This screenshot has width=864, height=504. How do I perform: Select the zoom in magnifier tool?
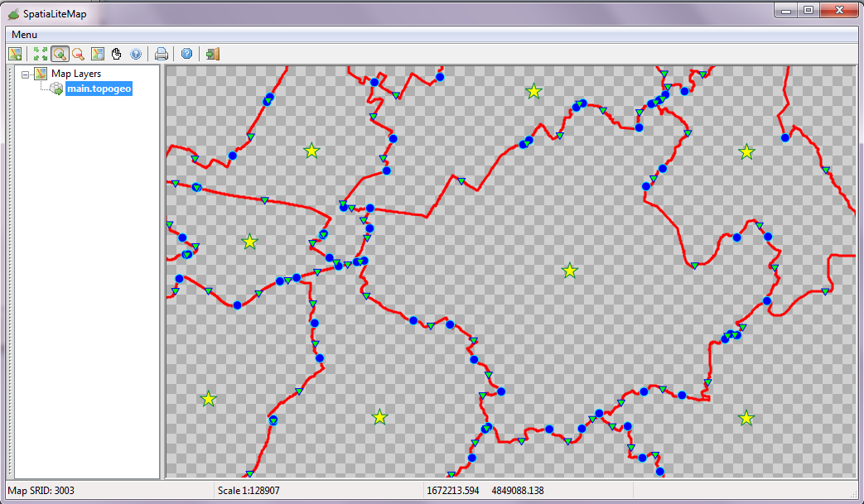(60, 54)
